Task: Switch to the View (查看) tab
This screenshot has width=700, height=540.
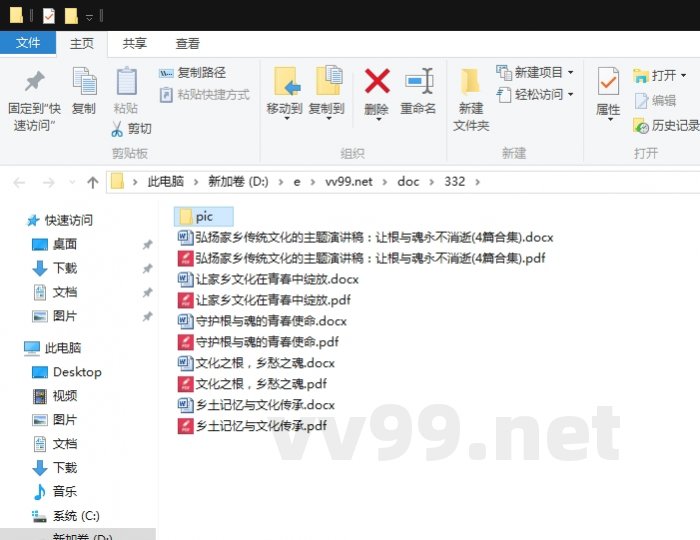Action: click(187, 44)
